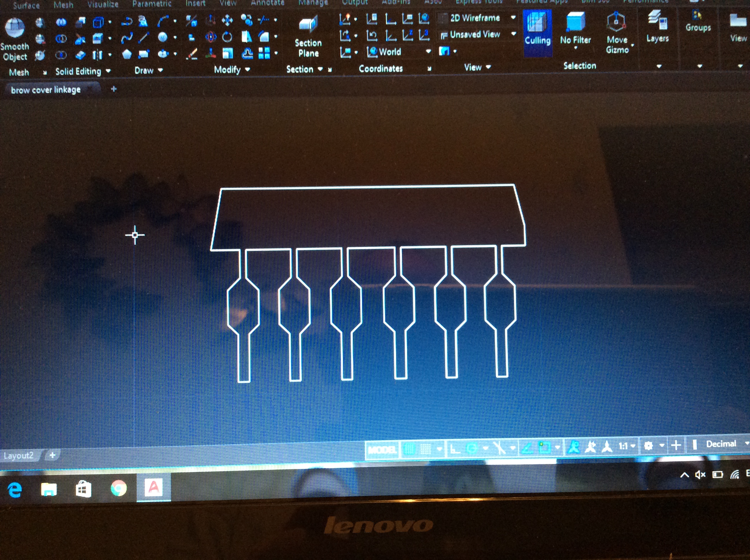The width and height of the screenshot is (750, 560).
Task: Open Microsoft Edge from the taskbar
Action: (15, 490)
